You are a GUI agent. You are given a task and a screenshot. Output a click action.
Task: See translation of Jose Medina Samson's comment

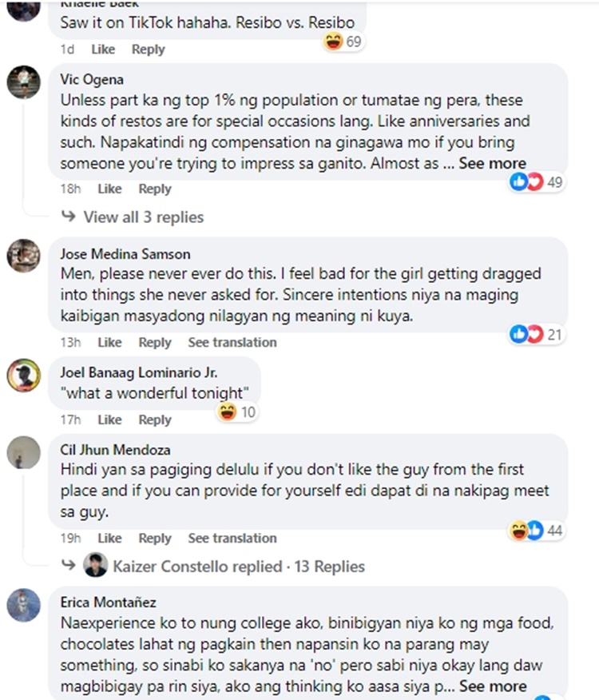pyautogui.click(x=232, y=342)
